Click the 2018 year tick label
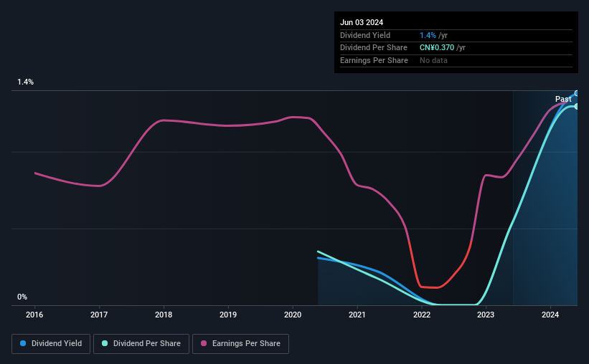Viewport: 589px width, 364px height. click(164, 315)
